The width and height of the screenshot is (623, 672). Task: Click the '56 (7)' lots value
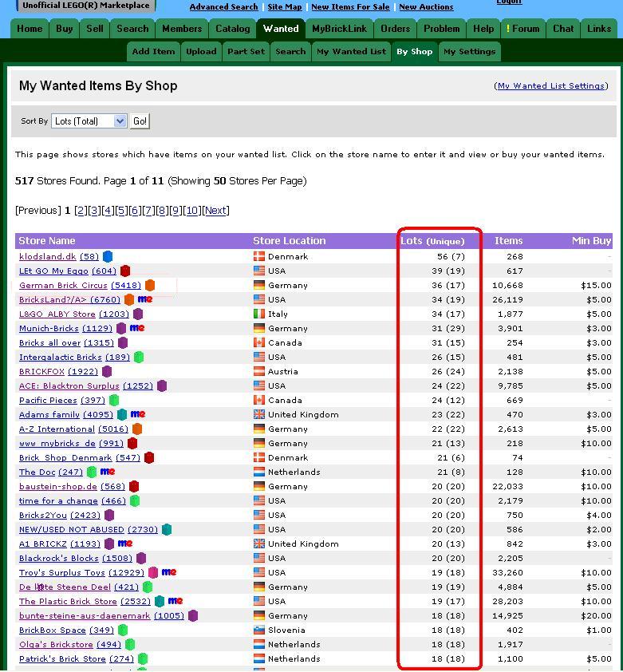coord(451,256)
